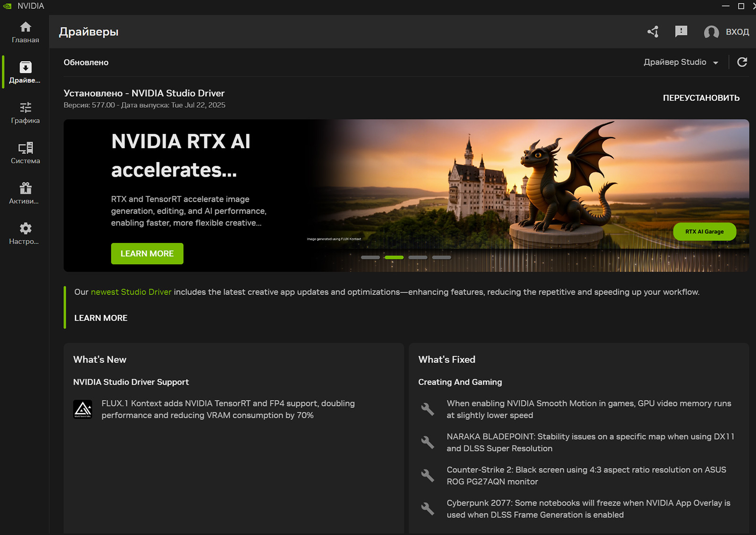Viewport: 756px width, 535px height.
Task: Select the third banner carousel indicator
Action: click(x=418, y=257)
